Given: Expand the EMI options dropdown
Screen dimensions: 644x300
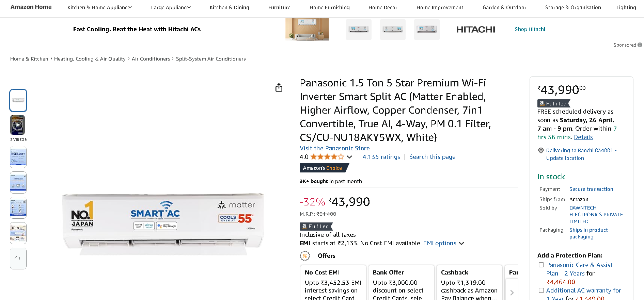Looking at the screenshot, I should tap(443, 243).
